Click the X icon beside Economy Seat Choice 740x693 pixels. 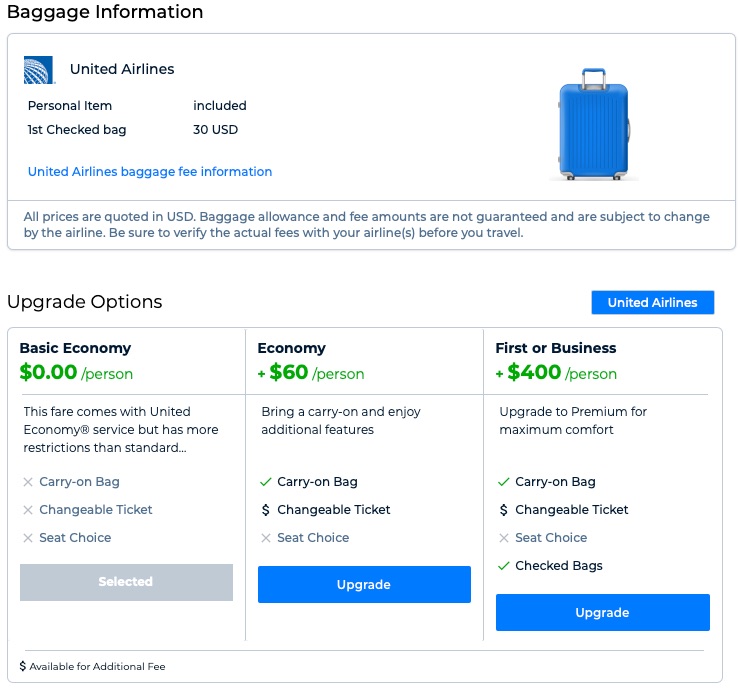[x=266, y=538]
